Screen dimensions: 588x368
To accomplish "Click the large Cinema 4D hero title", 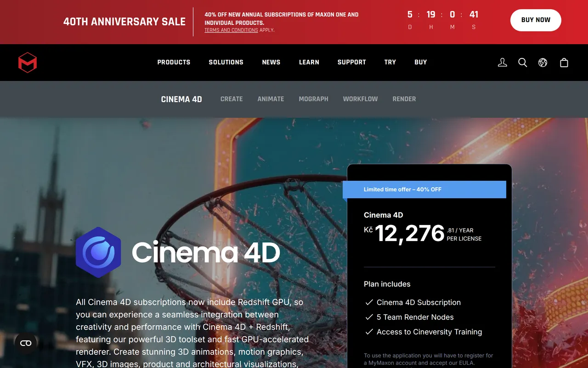I will click(206, 253).
